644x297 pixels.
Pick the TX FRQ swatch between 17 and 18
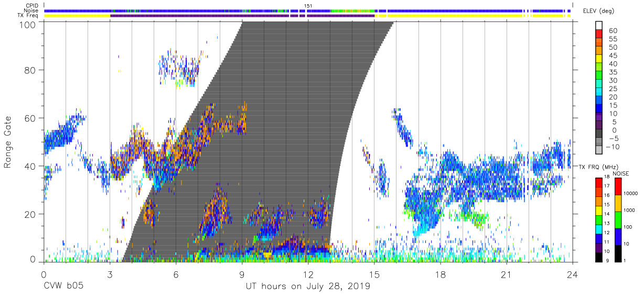pos(599,183)
